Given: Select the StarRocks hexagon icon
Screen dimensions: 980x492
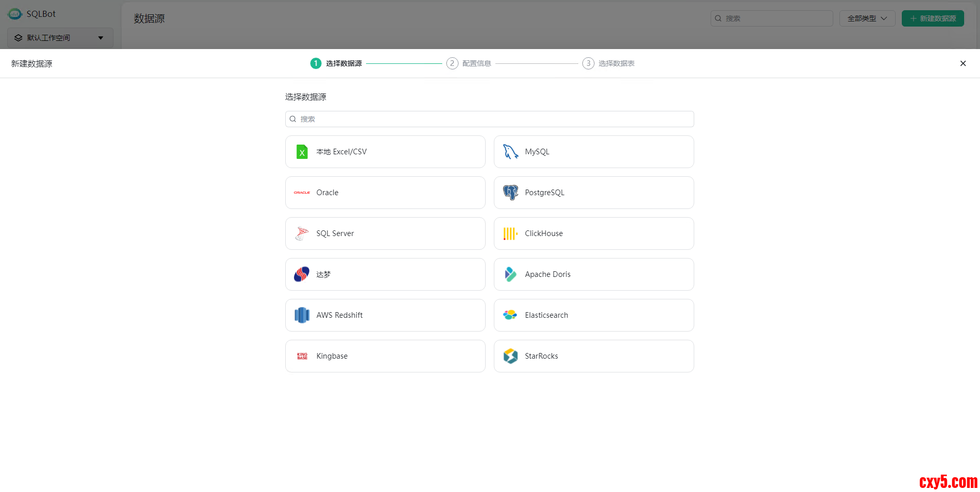Looking at the screenshot, I should point(510,356).
